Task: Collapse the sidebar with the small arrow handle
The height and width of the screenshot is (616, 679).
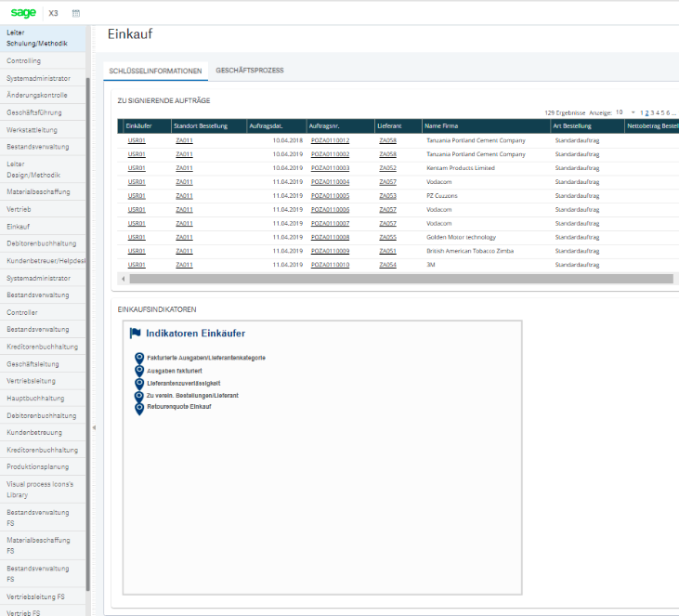Action: [x=94, y=427]
